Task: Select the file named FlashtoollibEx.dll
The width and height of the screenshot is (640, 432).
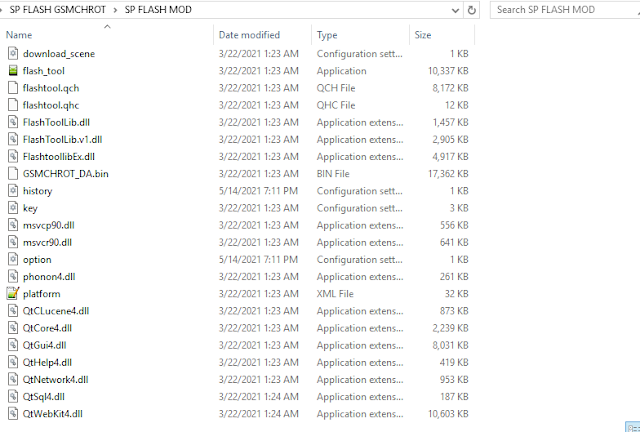Action: [59, 157]
